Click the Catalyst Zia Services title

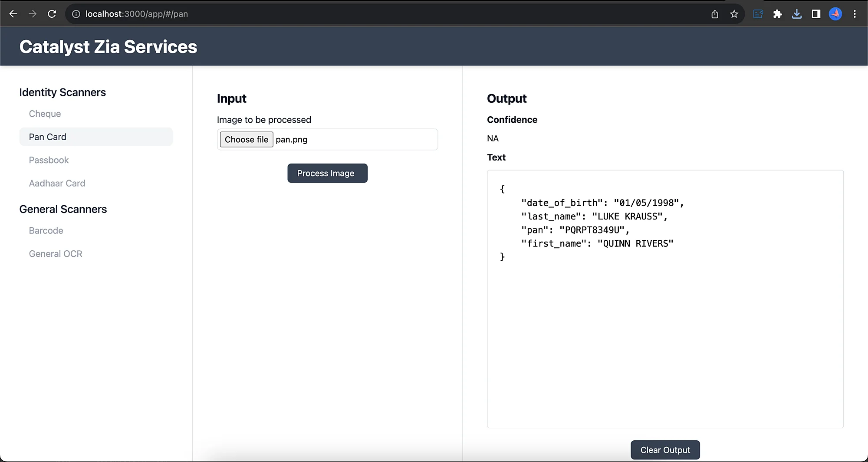(108, 47)
